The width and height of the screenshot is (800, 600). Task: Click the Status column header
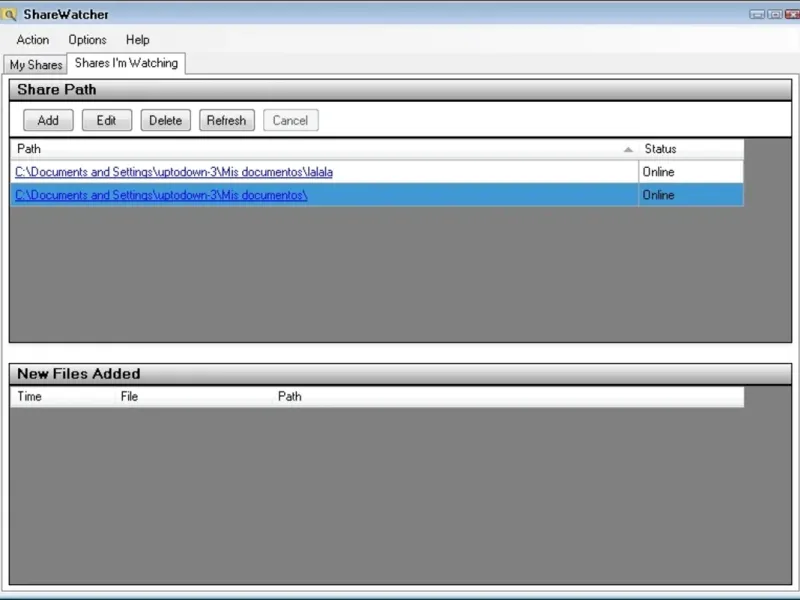pos(691,149)
